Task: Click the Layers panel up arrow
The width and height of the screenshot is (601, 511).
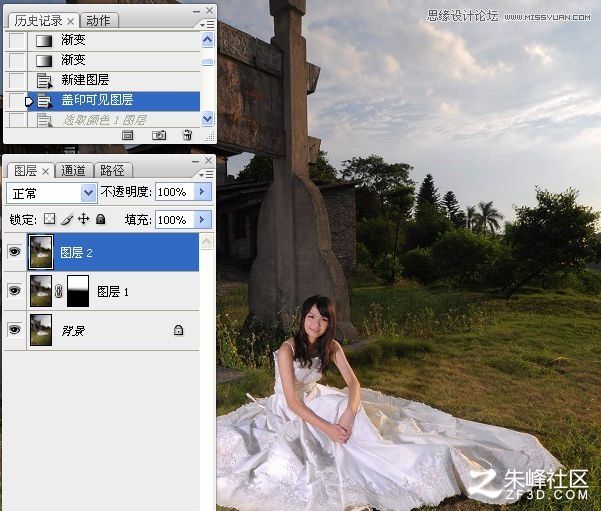Action: (207, 242)
